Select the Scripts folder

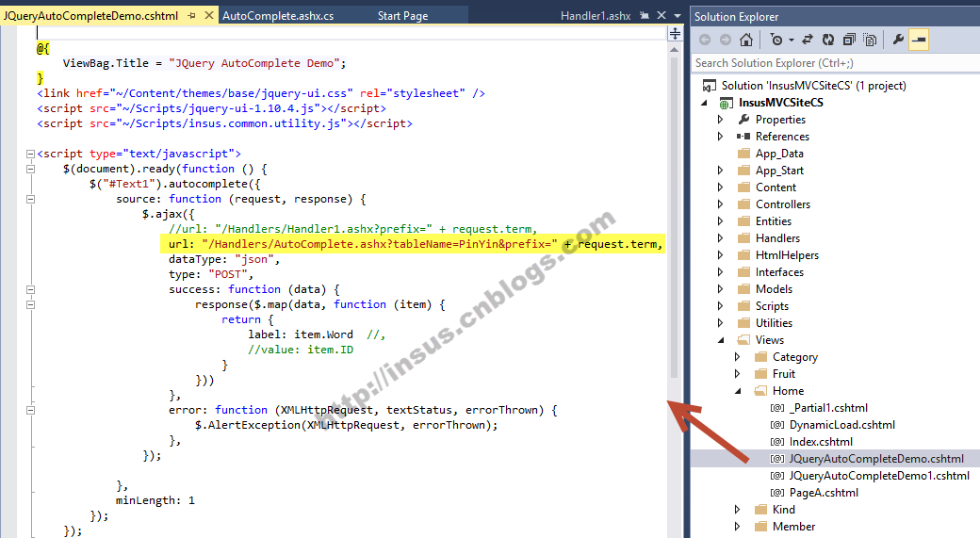(x=772, y=306)
